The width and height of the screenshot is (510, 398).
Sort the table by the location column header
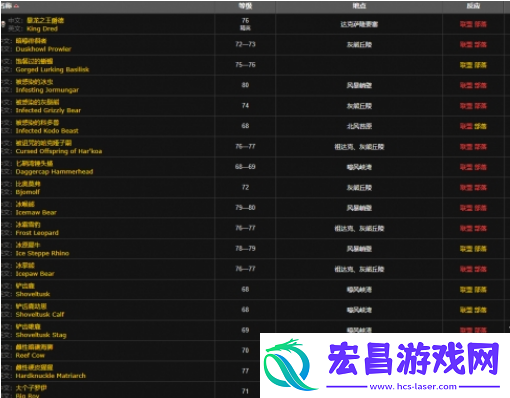359,6
